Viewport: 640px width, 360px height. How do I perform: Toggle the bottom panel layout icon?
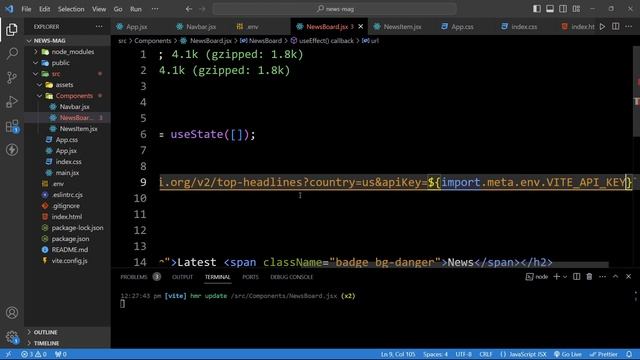550,9
